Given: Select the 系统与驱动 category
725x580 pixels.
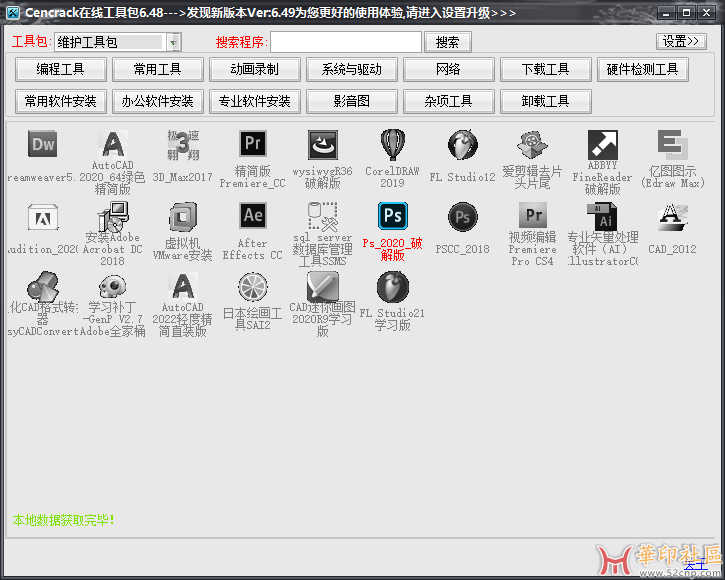Looking at the screenshot, I should coord(352,69).
